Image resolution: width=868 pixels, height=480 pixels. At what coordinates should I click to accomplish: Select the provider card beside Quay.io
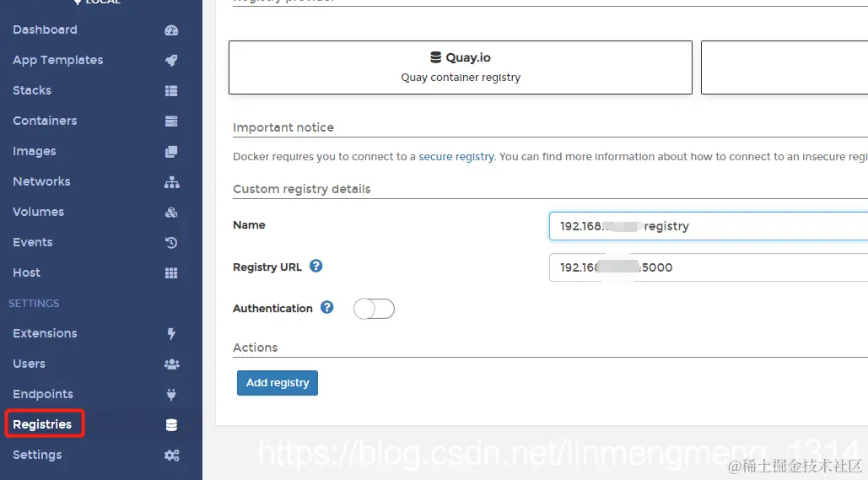pos(784,67)
